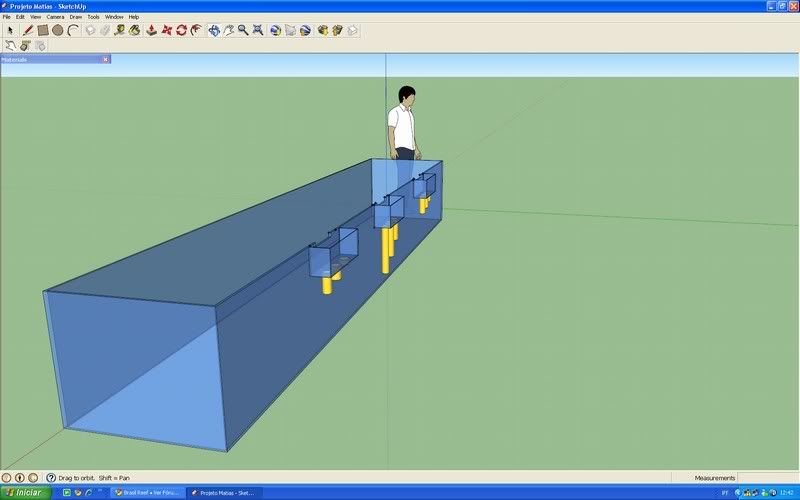This screenshot has width=800, height=500.
Task: Activate the Push/Pull tool
Action: click(x=152, y=31)
